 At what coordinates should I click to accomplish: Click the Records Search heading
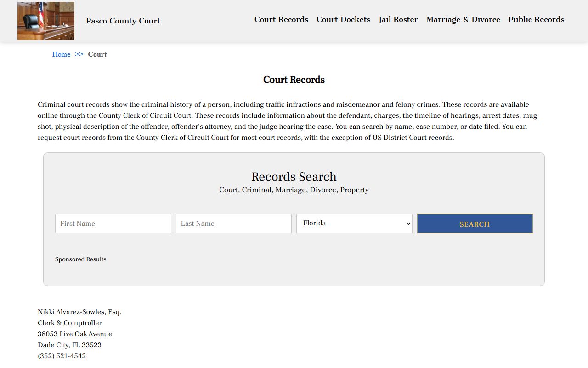click(294, 177)
